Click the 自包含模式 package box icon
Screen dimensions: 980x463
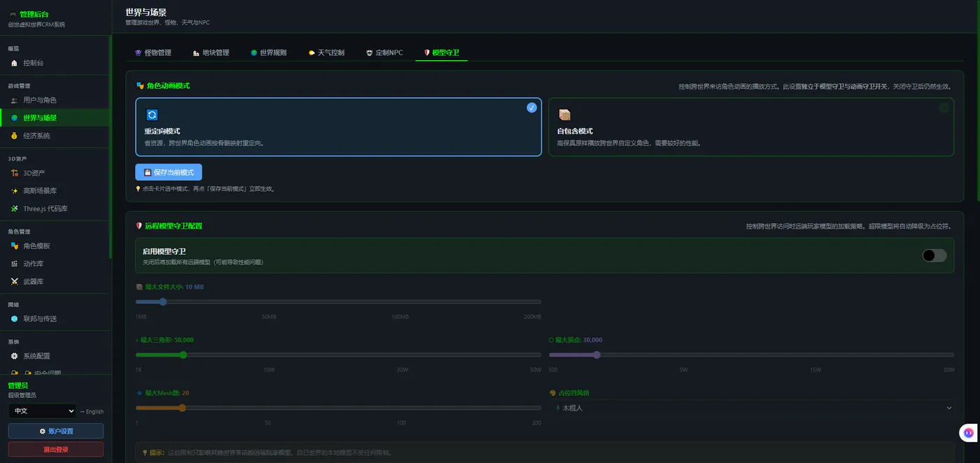point(565,115)
